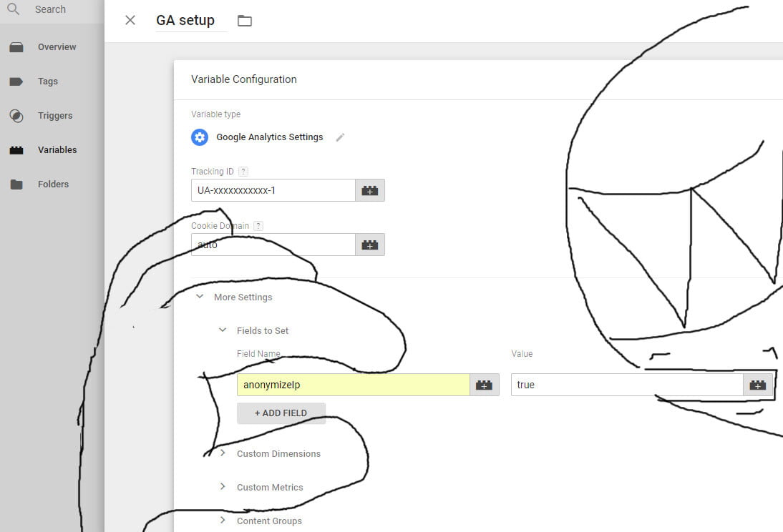Close the GA setup variable panel

click(130, 20)
